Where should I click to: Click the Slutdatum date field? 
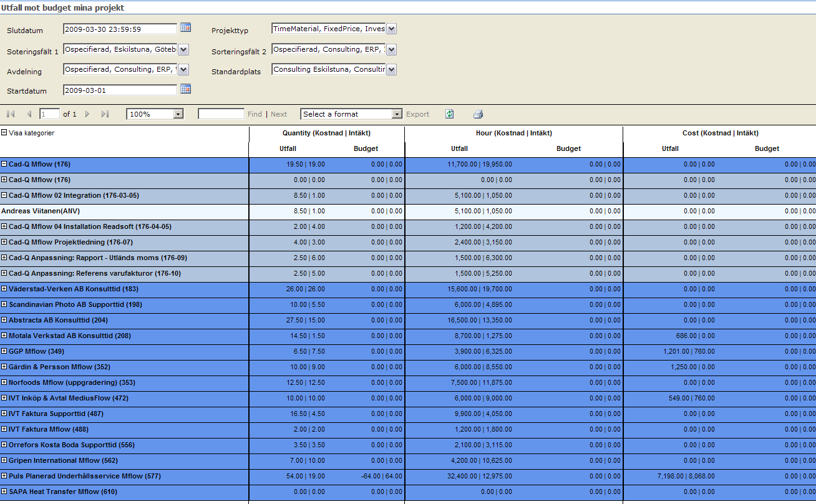120,29
